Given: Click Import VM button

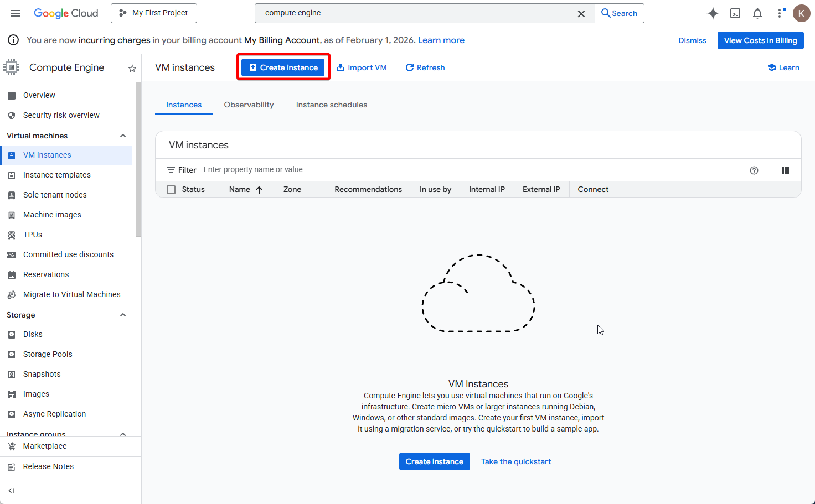Looking at the screenshot, I should [x=362, y=67].
